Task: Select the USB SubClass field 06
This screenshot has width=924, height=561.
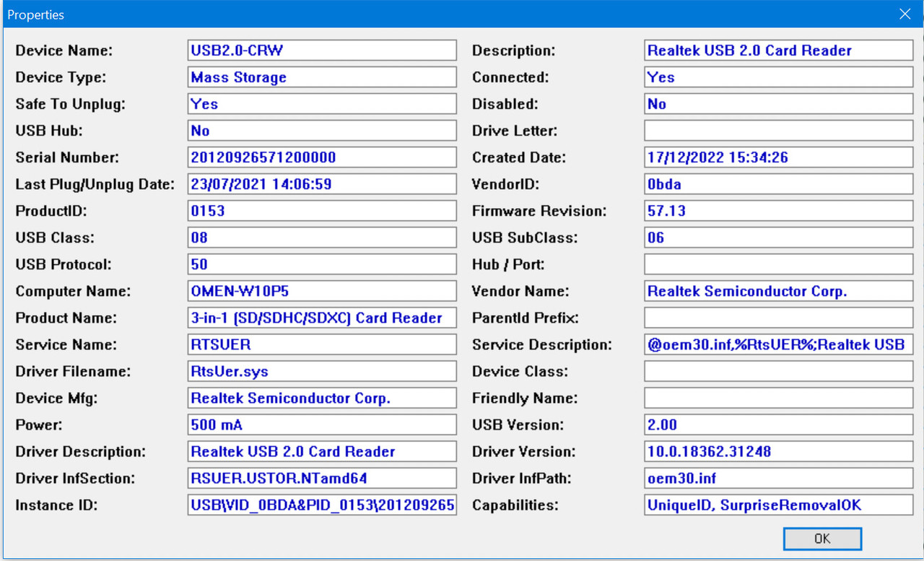Action: (x=779, y=238)
